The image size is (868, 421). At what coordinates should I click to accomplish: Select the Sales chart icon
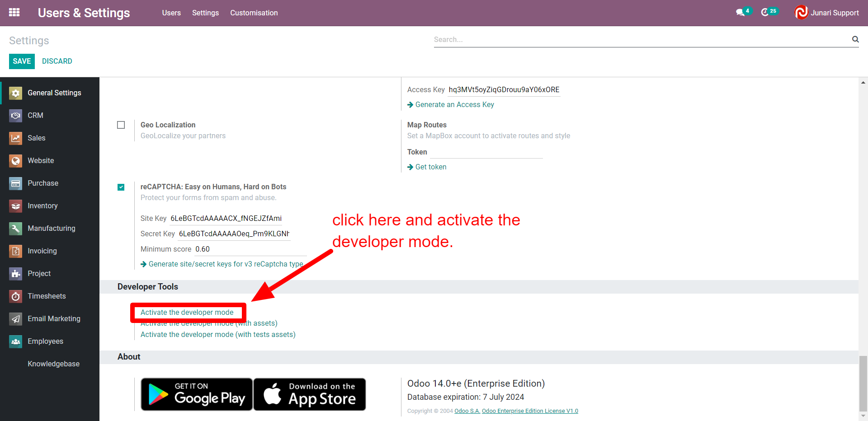[x=16, y=138]
